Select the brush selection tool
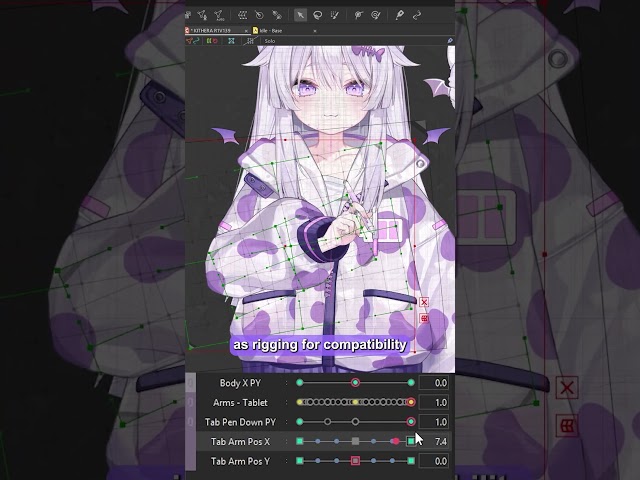Screen dimensions: 640x480 [x=334, y=16]
